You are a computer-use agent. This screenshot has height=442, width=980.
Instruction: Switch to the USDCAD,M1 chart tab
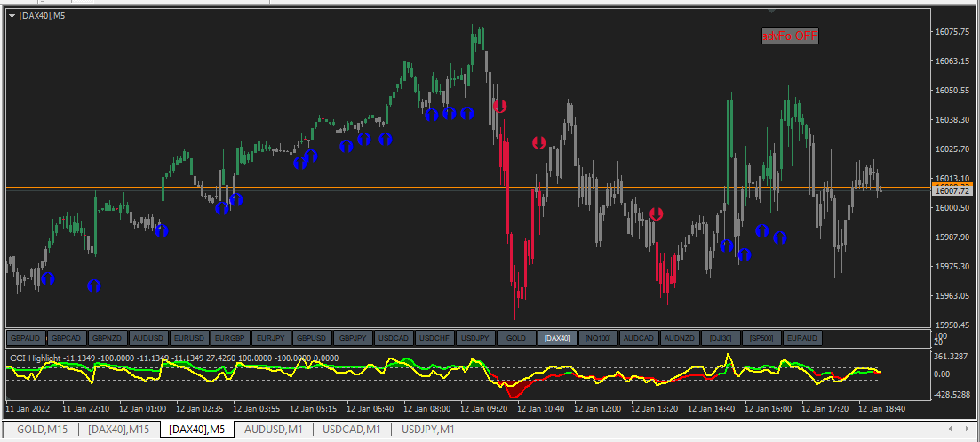click(352, 430)
